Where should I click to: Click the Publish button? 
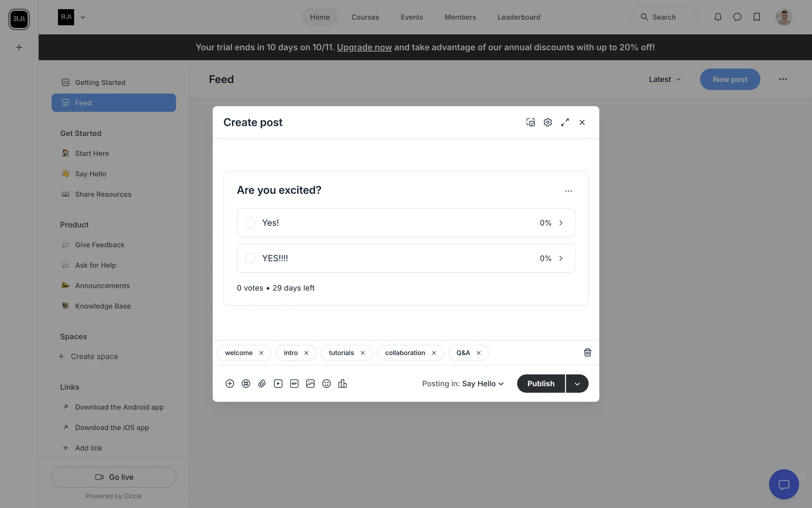pos(540,384)
